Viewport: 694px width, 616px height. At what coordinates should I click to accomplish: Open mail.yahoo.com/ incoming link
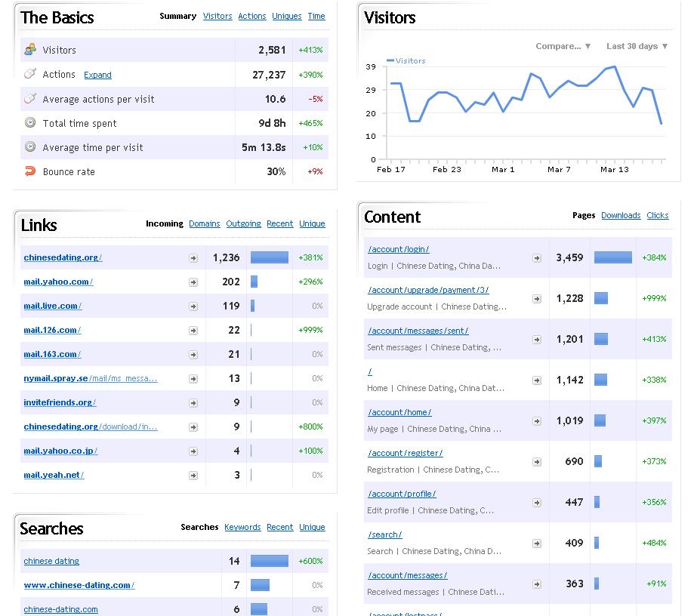[58, 282]
